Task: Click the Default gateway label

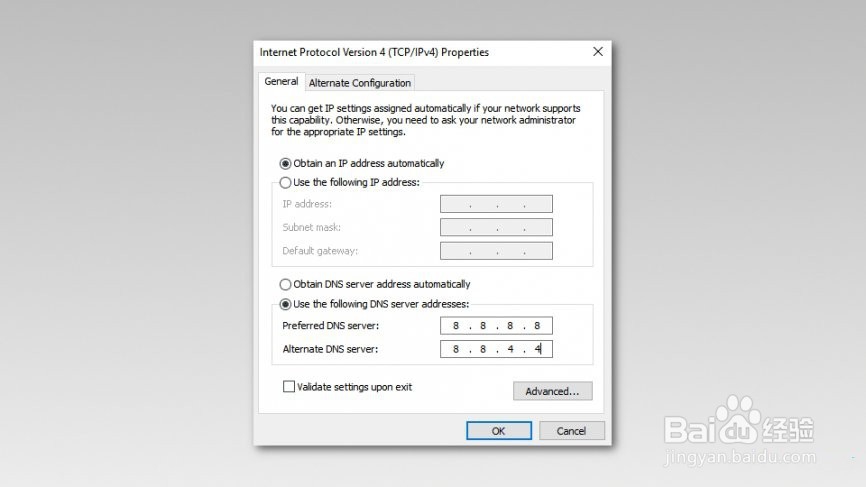Action: point(320,251)
